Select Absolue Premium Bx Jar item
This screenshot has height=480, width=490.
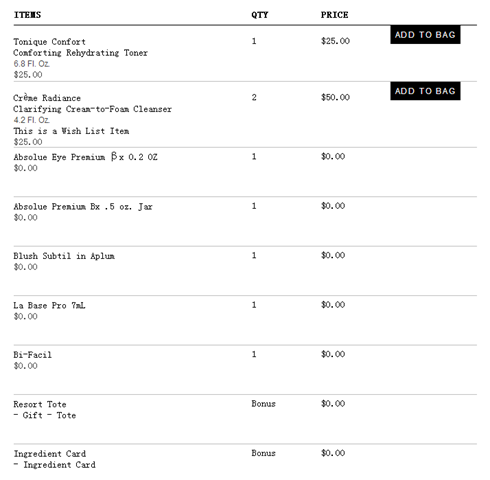click(83, 206)
